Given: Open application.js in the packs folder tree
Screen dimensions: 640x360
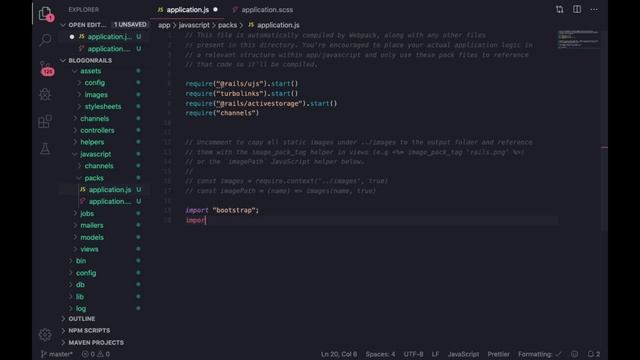Looking at the screenshot, I should click(x=109, y=190).
